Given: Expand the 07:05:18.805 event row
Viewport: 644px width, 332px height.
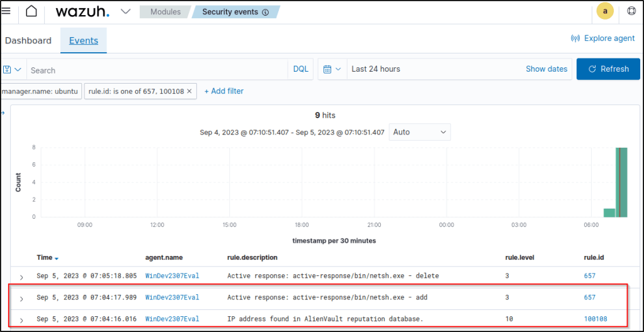Looking at the screenshot, I should click(21, 277).
